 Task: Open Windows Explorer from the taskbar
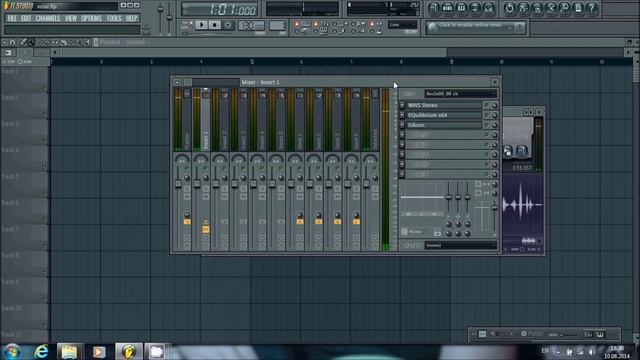tap(69, 351)
